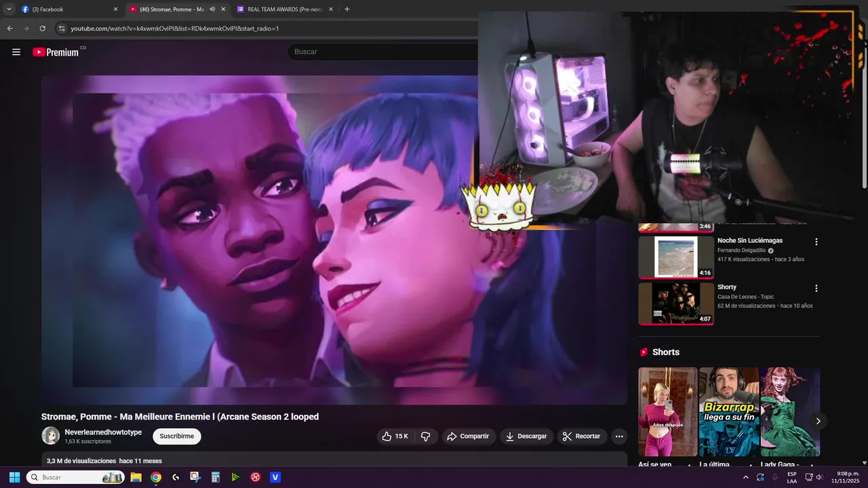Click the video title text
This screenshot has height=488, width=868.
[180, 417]
